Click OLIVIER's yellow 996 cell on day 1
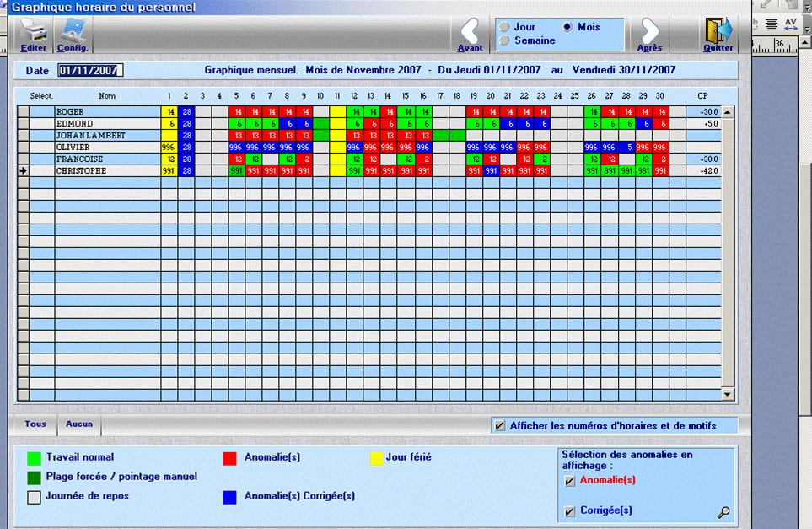This screenshot has width=812, height=529. click(x=169, y=147)
